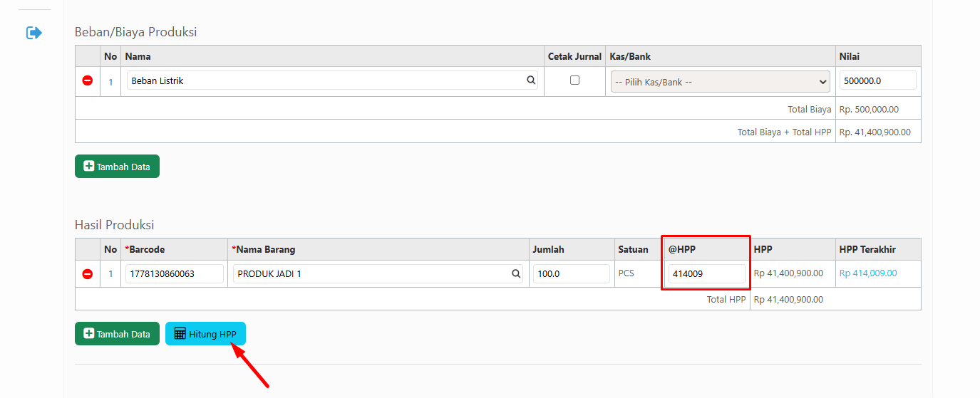Click Total Biaya value Rp. 500,000.00
980x398 pixels.
869,110
